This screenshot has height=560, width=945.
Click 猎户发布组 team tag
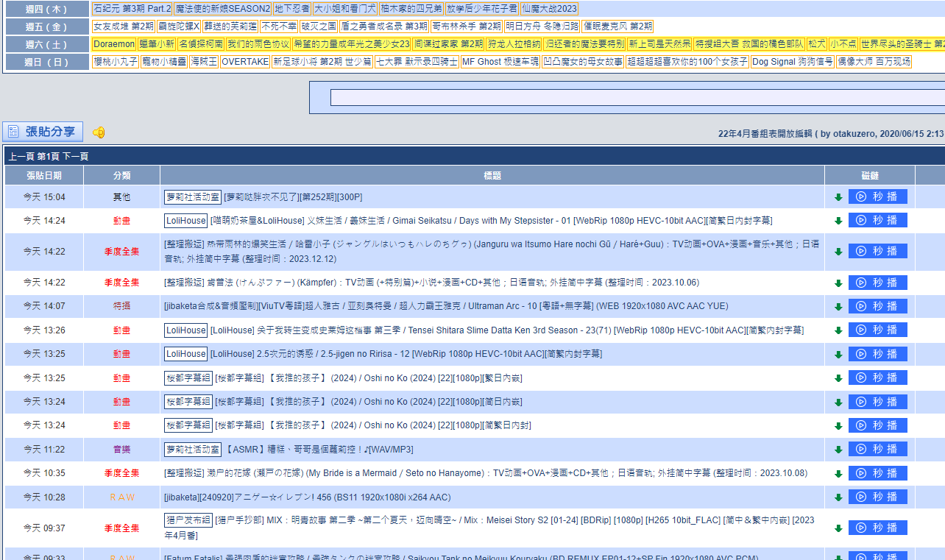pos(188,520)
